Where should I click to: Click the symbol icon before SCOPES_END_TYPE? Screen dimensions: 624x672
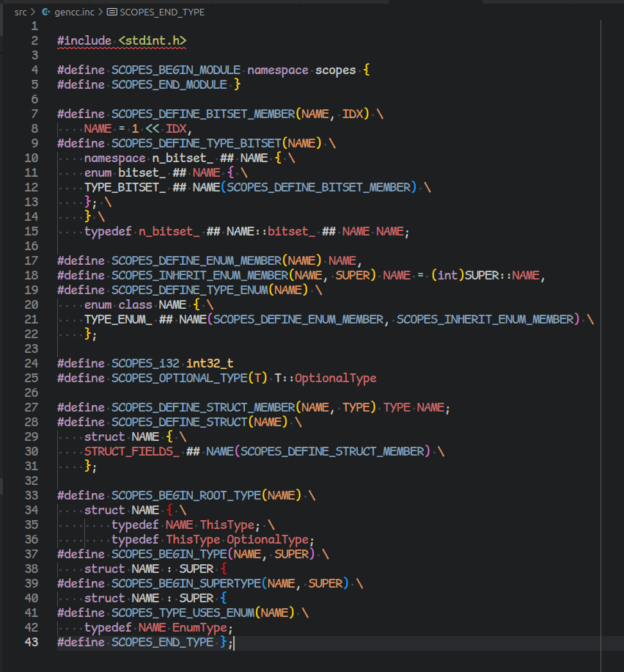click(112, 12)
